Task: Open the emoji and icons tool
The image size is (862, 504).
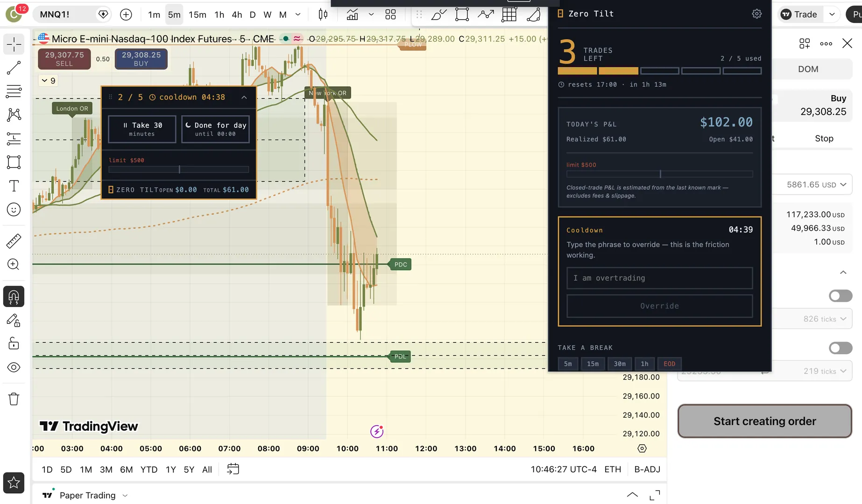Action: click(x=14, y=210)
